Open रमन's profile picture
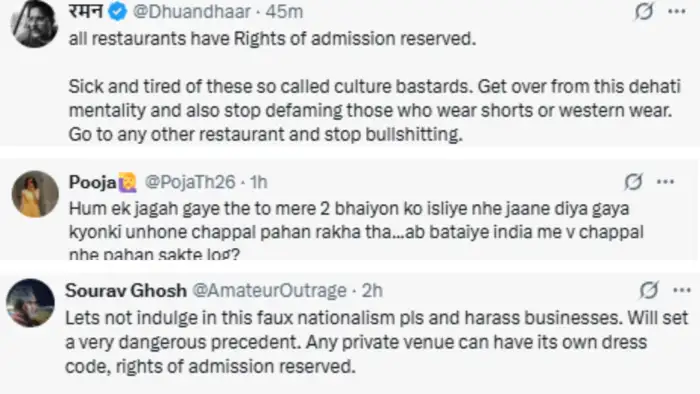The image size is (700, 394). (34, 23)
